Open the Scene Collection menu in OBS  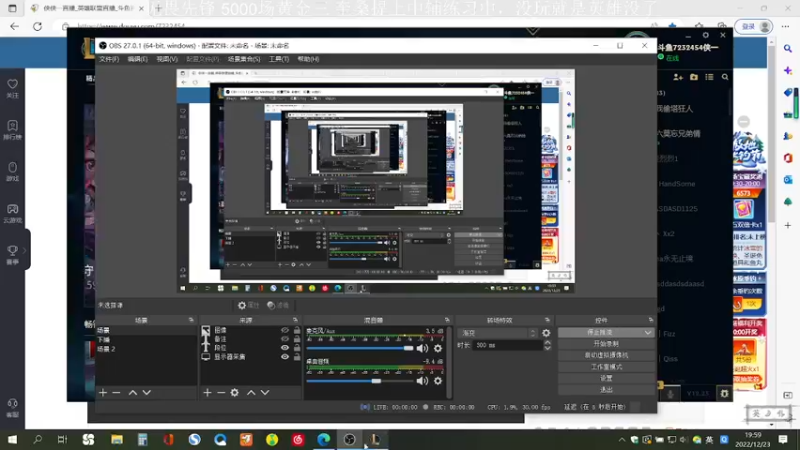[x=244, y=59]
